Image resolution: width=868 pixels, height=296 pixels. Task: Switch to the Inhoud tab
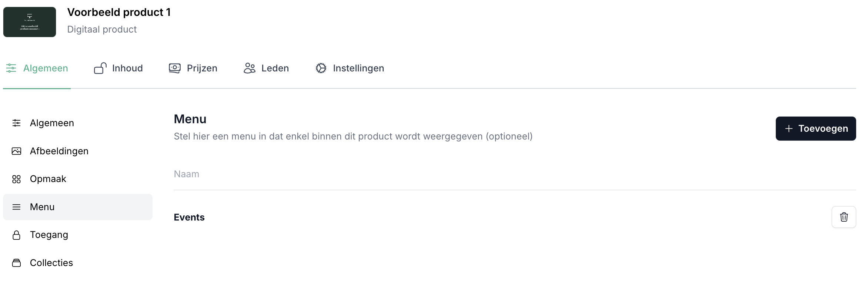coord(127,68)
